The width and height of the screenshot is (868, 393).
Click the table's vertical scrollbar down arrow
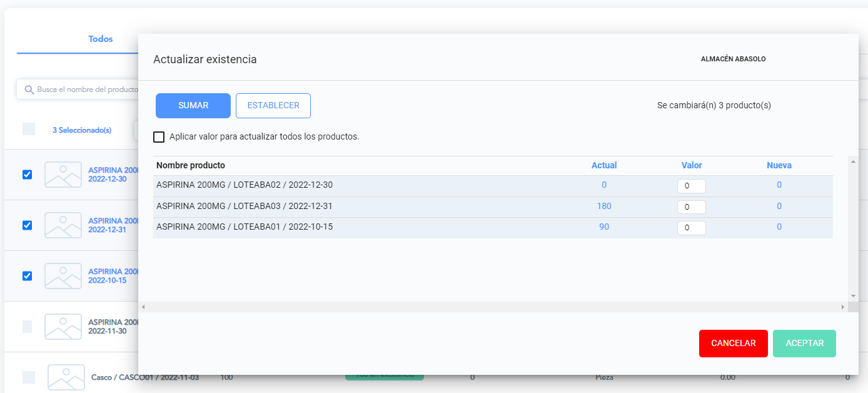pyautogui.click(x=853, y=296)
